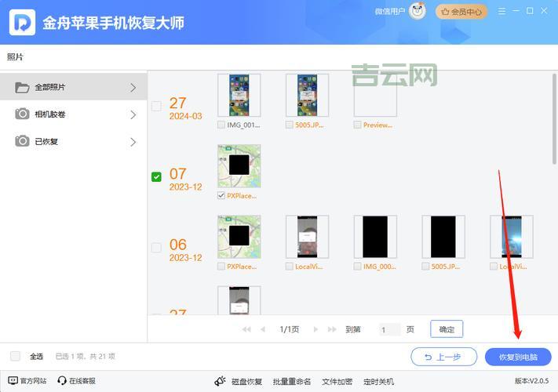Viewport: 558px width, 392px height.
Task: Check the Preview photo checkbox
Action: [357, 125]
